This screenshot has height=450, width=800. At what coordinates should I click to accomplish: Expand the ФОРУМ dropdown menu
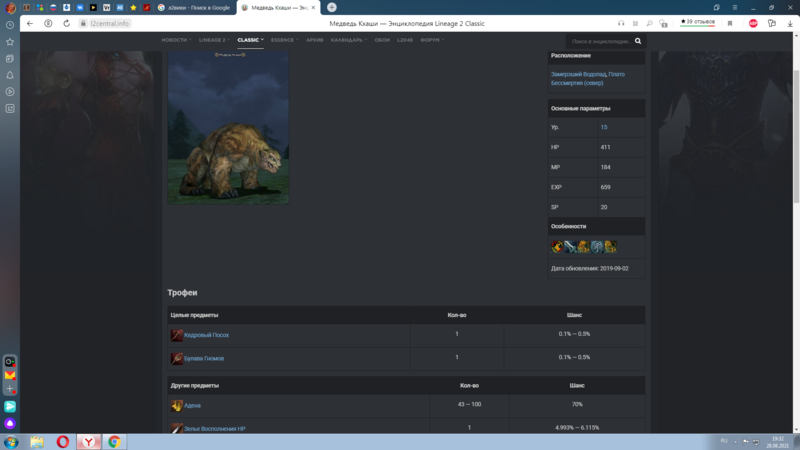432,40
